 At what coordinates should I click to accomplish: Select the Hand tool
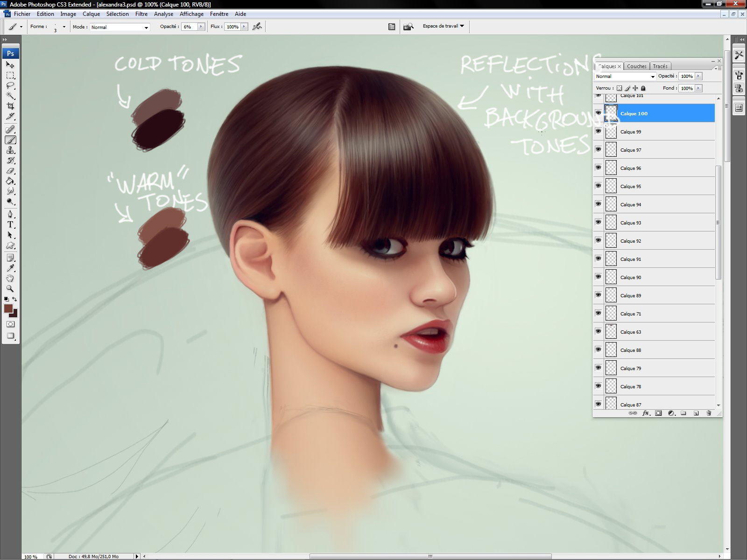click(x=10, y=278)
